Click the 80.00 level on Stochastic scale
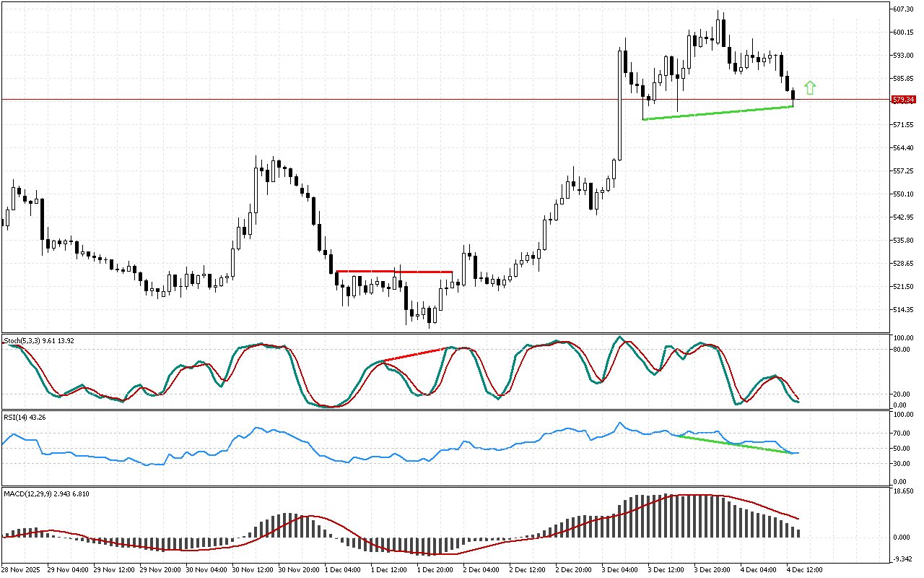924x578 pixels. [902, 350]
